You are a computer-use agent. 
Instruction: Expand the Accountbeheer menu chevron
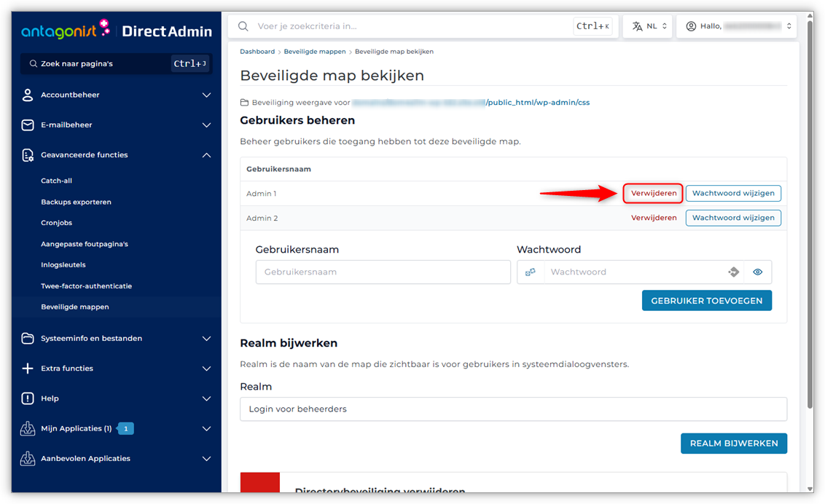click(206, 95)
